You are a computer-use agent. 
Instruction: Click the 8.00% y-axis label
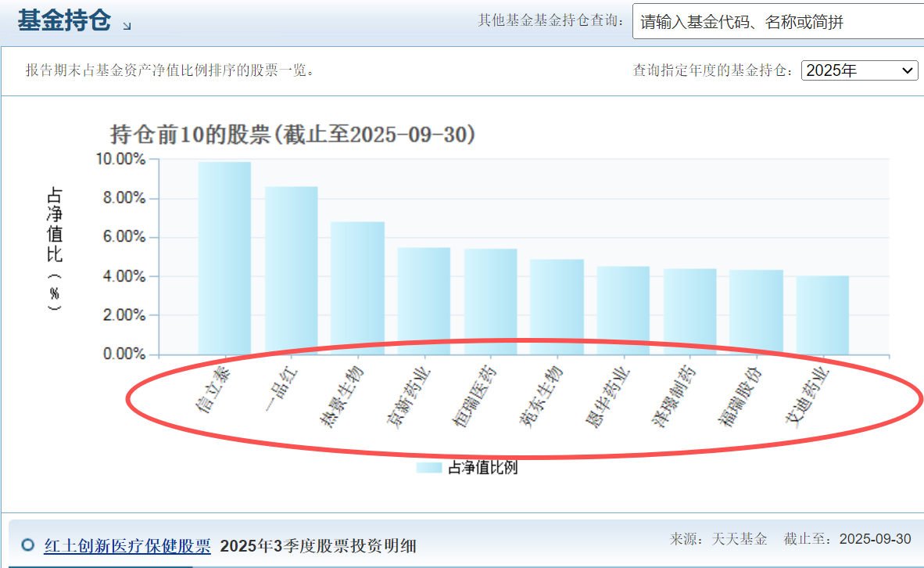pyautogui.click(x=124, y=198)
